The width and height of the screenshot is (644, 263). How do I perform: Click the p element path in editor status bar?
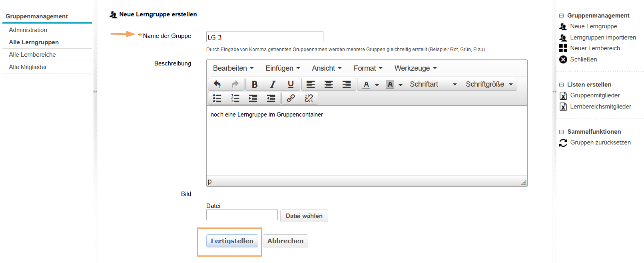[209, 182]
